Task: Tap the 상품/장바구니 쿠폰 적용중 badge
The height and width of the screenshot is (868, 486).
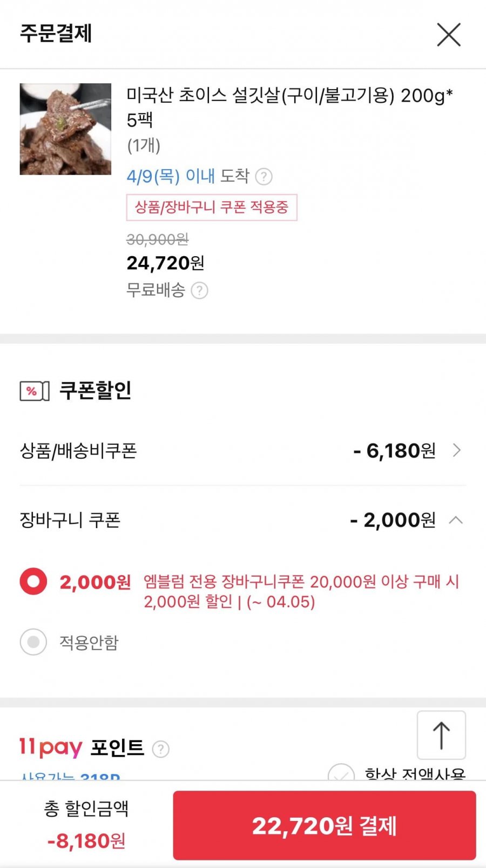Action: tap(212, 207)
